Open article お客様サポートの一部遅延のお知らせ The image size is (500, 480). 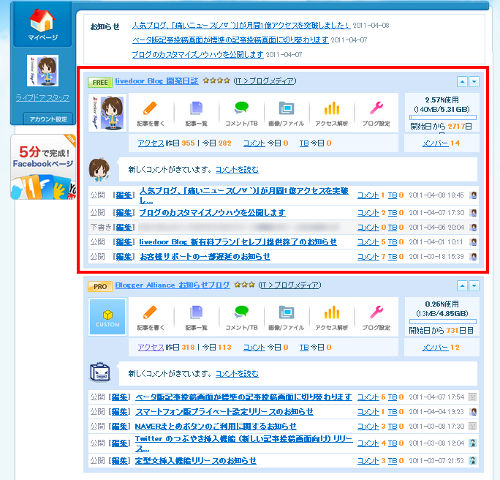(x=205, y=257)
